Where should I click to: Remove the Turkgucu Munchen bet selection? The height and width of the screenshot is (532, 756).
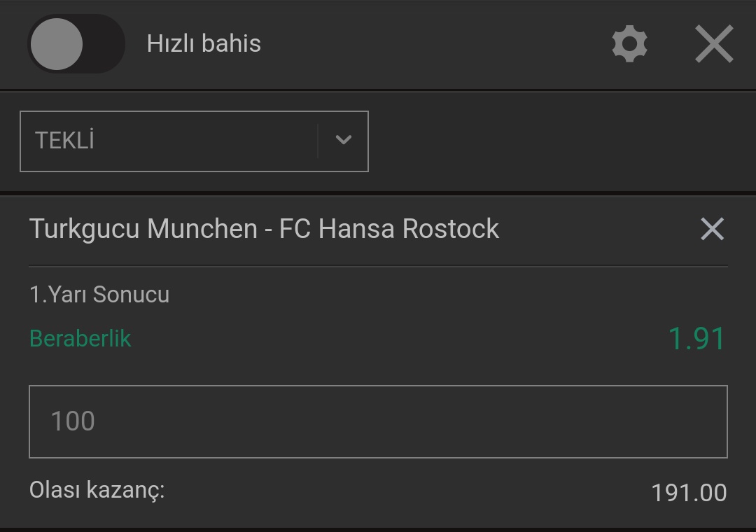click(x=712, y=229)
